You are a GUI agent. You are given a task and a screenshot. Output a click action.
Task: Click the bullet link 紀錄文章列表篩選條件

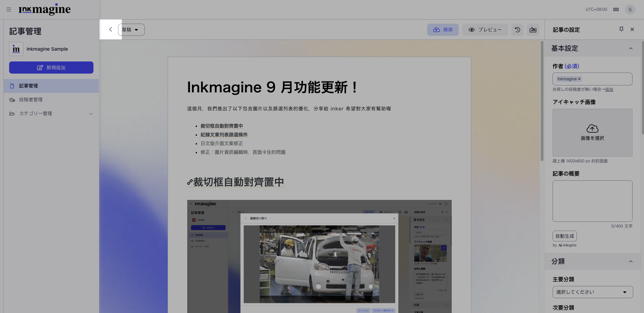coord(224,135)
